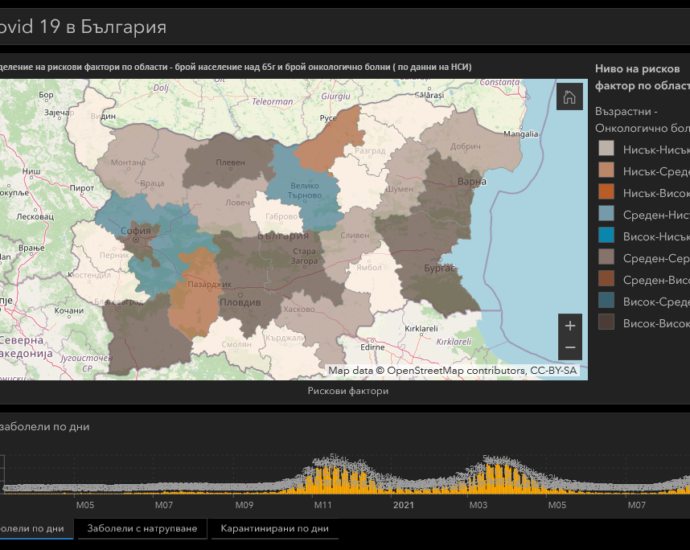Click the M05 label before M07 on axis
690x550 pixels.
(x=85, y=505)
